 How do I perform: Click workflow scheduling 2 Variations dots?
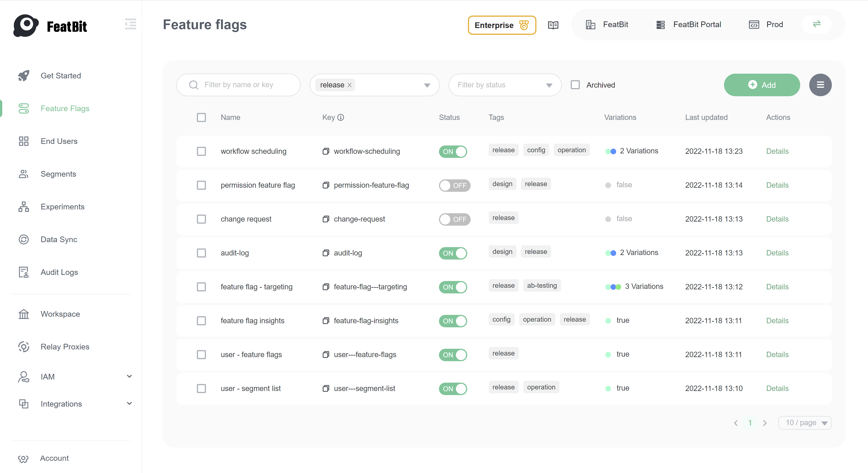(x=611, y=152)
